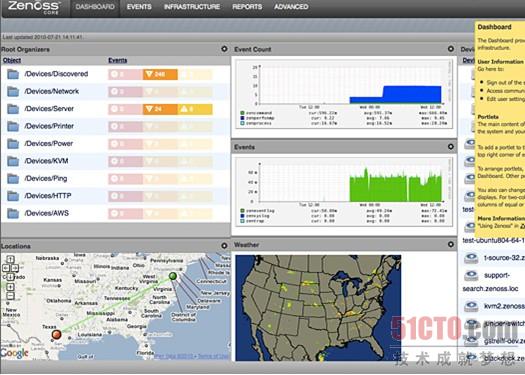Open the Locations portlet settings gear

click(224, 245)
